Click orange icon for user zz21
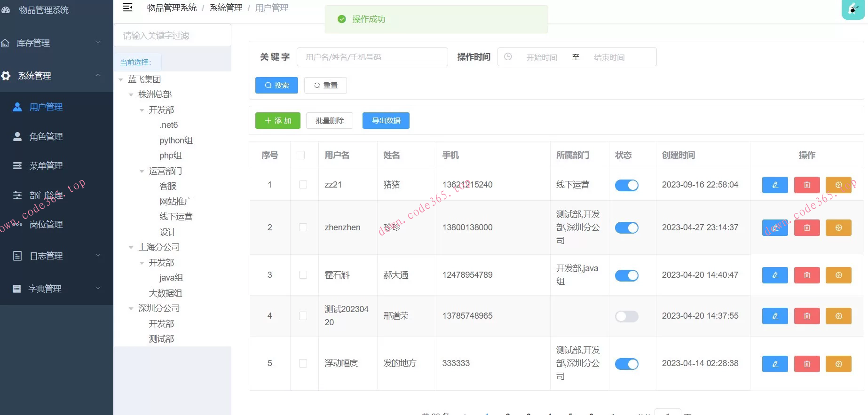The image size is (868, 415). click(838, 185)
